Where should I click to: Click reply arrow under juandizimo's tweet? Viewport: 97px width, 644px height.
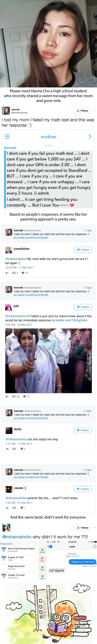point(7,273)
